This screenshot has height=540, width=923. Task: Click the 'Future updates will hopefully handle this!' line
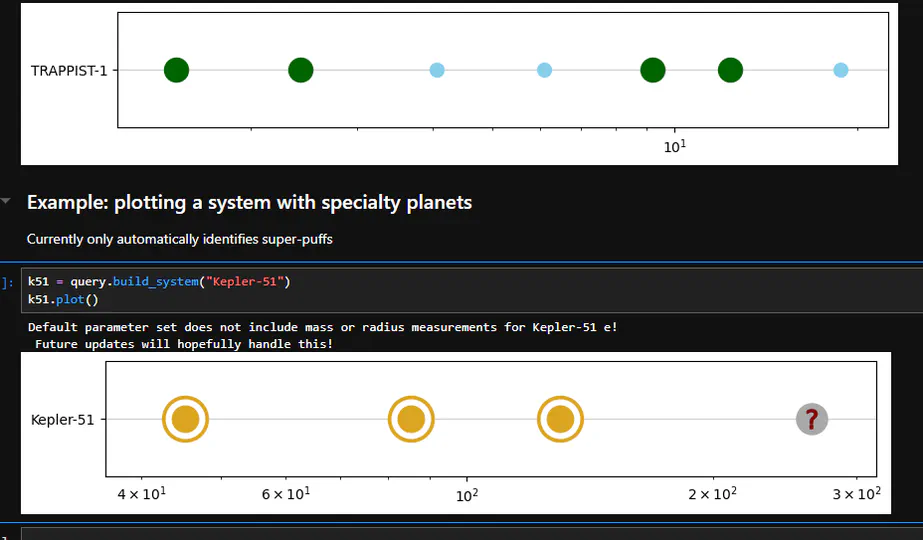[x=184, y=344]
